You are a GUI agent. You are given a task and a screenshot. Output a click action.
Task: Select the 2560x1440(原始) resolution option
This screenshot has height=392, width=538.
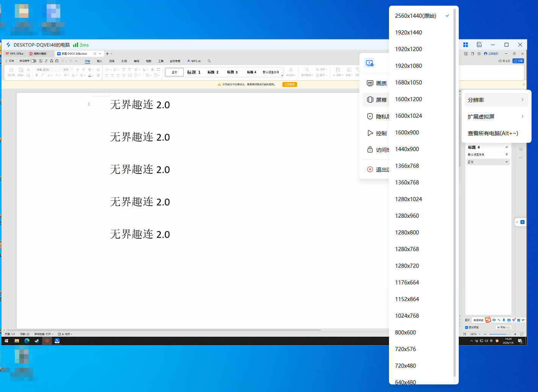tap(416, 16)
